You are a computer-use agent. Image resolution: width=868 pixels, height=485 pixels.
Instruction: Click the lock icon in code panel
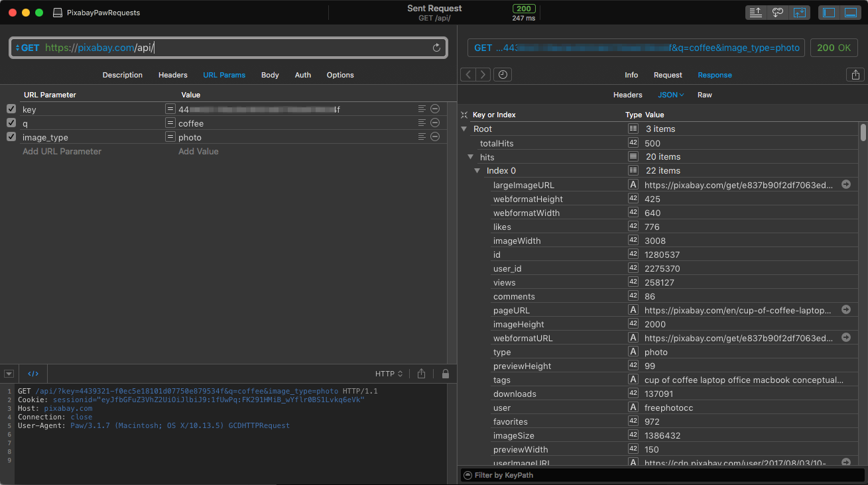point(445,374)
